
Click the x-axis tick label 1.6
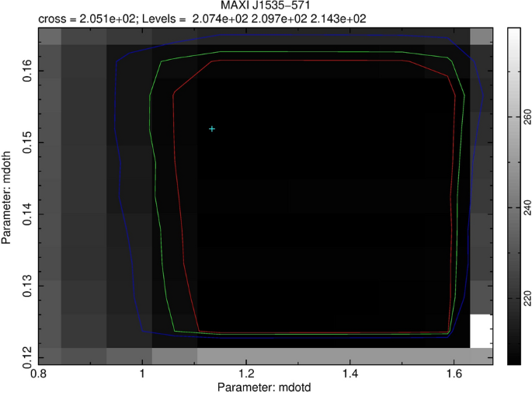pos(454,374)
